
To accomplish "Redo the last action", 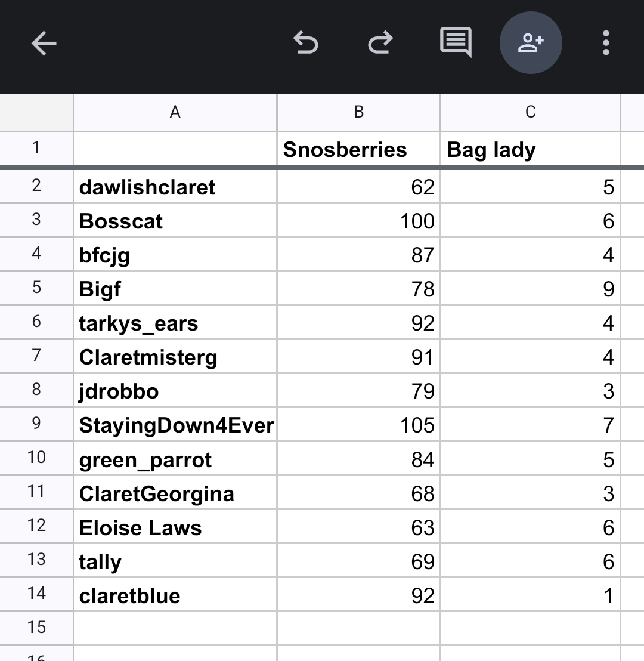I will [x=380, y=43].
